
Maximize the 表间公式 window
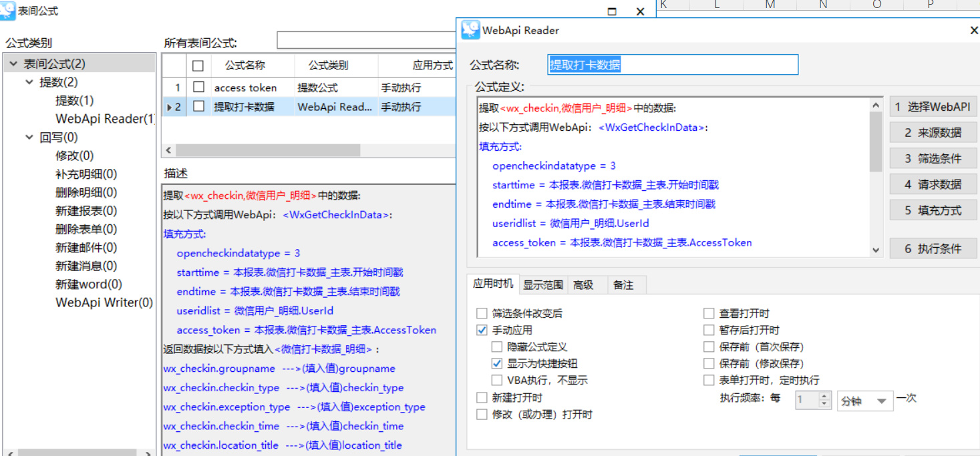tap(612, 11)
